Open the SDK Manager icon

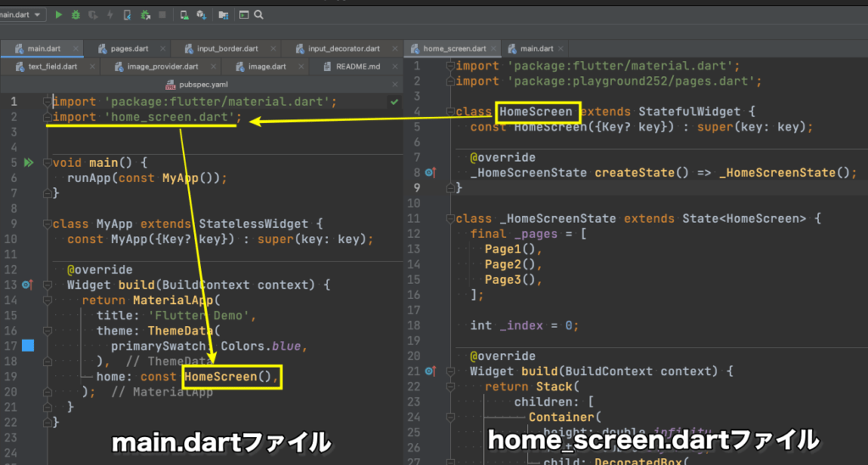[202, 15]
